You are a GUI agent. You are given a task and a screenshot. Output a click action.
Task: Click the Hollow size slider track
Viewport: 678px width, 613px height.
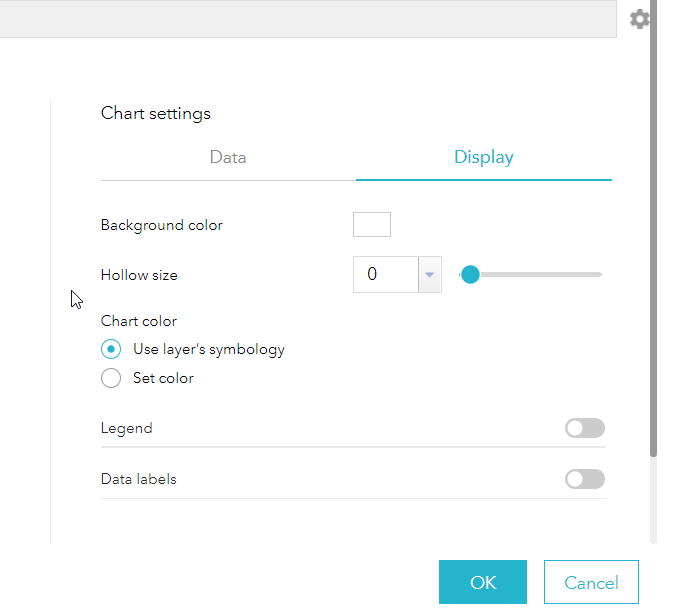click(x=530, y=275)
